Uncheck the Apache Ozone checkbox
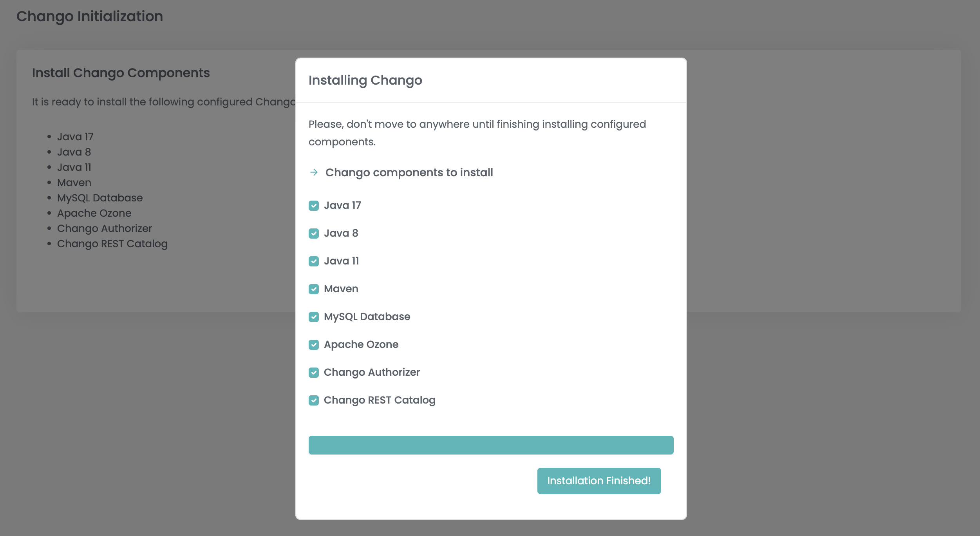This screenshot has height=536, width=980. pyautogui.click(x=314, y=345)
